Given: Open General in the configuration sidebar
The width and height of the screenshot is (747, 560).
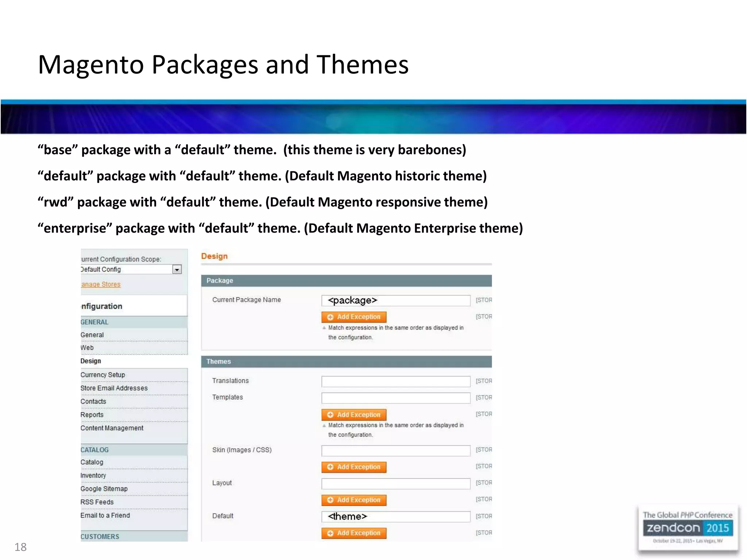Looking at the screenshot, I should (x=92, y=335).
